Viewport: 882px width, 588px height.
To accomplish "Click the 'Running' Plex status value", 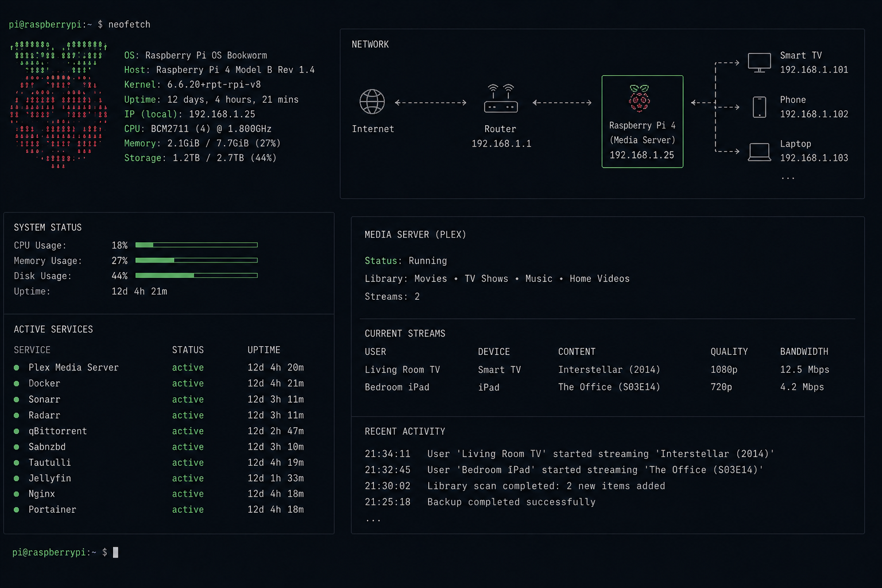I will 427,261.
